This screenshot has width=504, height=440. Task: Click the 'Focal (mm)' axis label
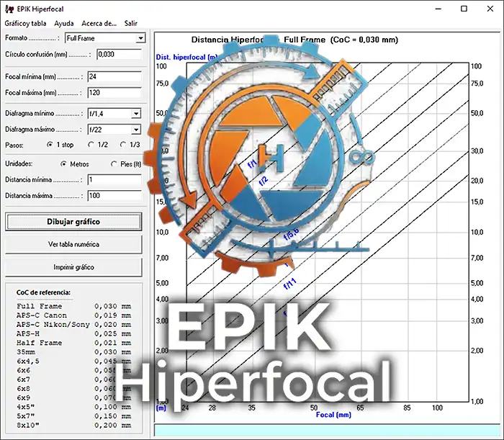point(333,415)
